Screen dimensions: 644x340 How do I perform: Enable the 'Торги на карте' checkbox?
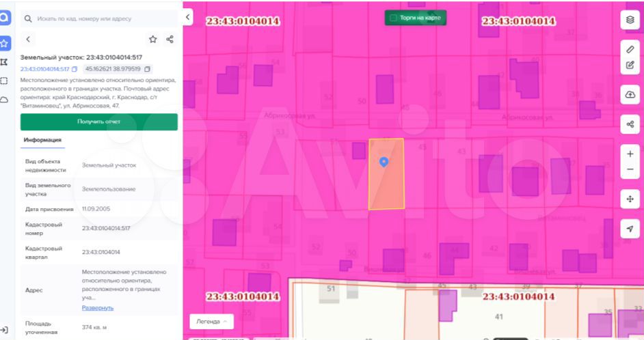tap(393, 18)
